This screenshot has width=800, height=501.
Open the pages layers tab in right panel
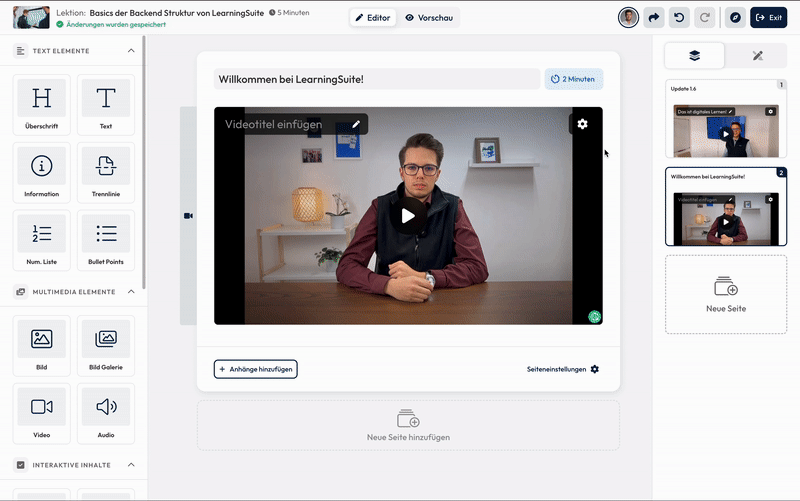click(694, 55)
